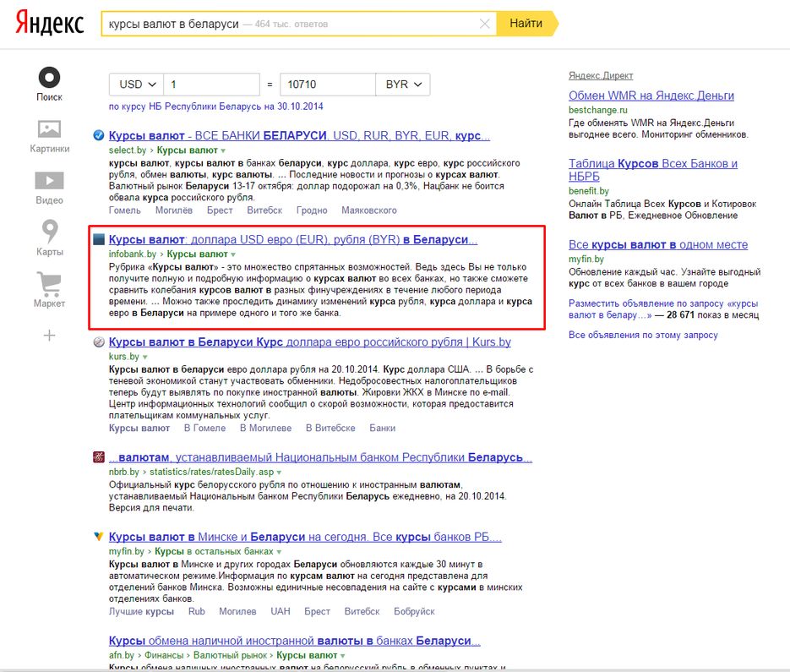The width and height of the screenshot is (790, 672).
Task: Open UAH sitelink under myfin.by
Action: tap(281, 611)
